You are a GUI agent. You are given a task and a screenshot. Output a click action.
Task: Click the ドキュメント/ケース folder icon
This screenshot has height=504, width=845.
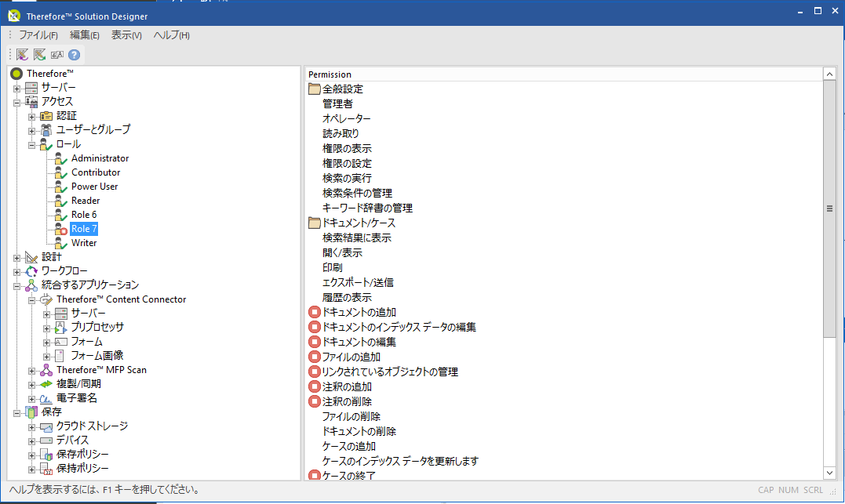(x=314, y=223)
